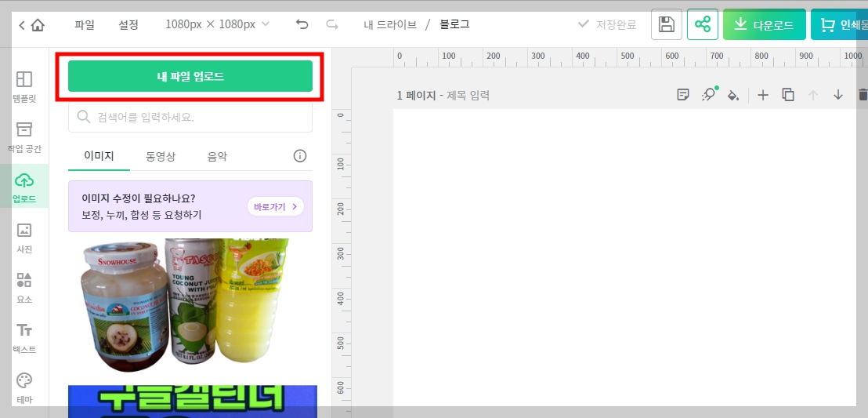Image resolution: width=868 pixels, height=418 pixels.
Task: Order prints via 인쇄물 button
Action: coord(840,24)
